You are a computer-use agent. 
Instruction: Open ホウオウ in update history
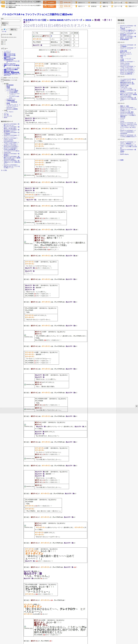(123, 118)
